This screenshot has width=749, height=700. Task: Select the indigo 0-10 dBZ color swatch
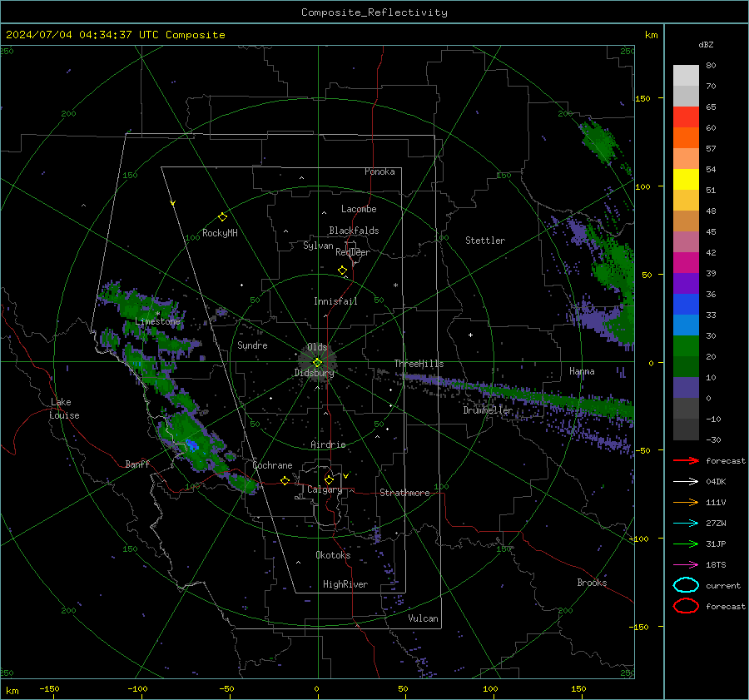pos(686,388)
